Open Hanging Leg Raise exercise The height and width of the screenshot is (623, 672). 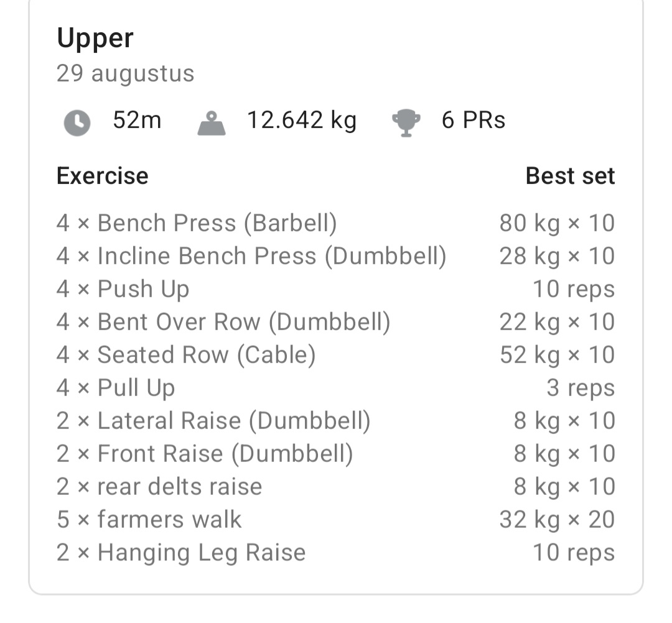[180, 552]
